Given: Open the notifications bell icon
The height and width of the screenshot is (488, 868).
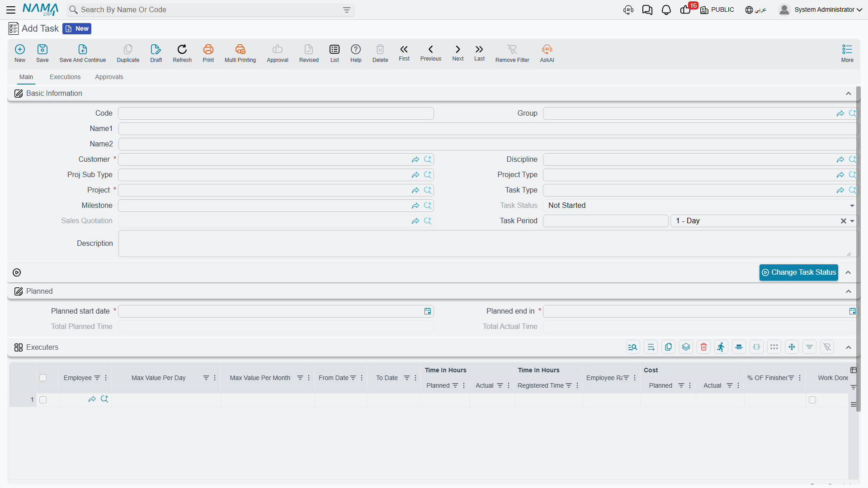Looking at the screenshot, I should (x=666, y=10).
